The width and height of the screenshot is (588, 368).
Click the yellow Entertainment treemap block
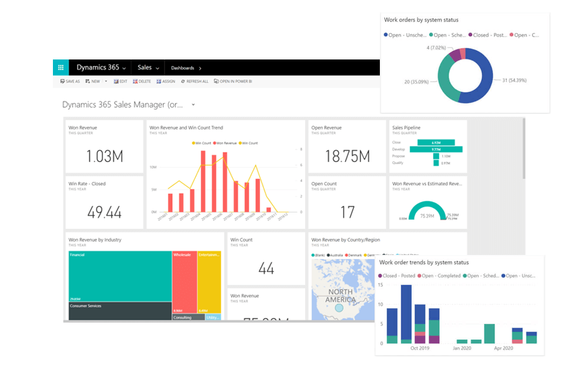pyautogui.click(x=209, y=282)
